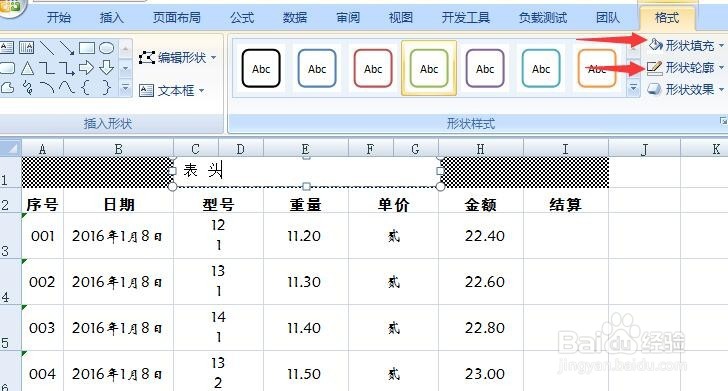Open Text Box dropdown arrow

[202, 90]
